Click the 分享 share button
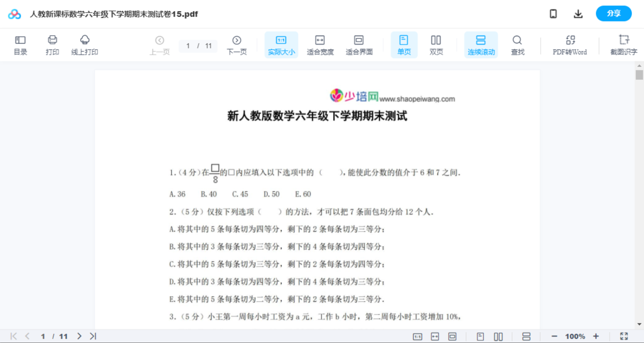The height and width of the screenshot is (343, 644). point(613,13)
